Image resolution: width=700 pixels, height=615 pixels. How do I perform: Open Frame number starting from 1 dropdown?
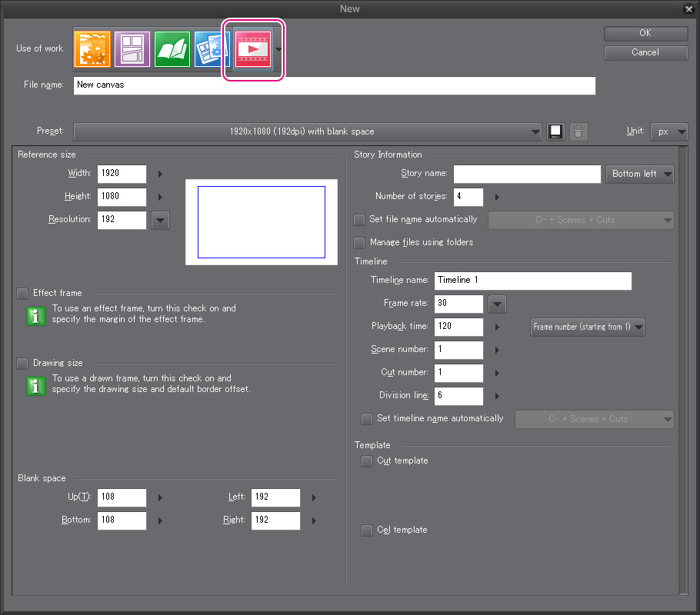click(x=588, y=327)
